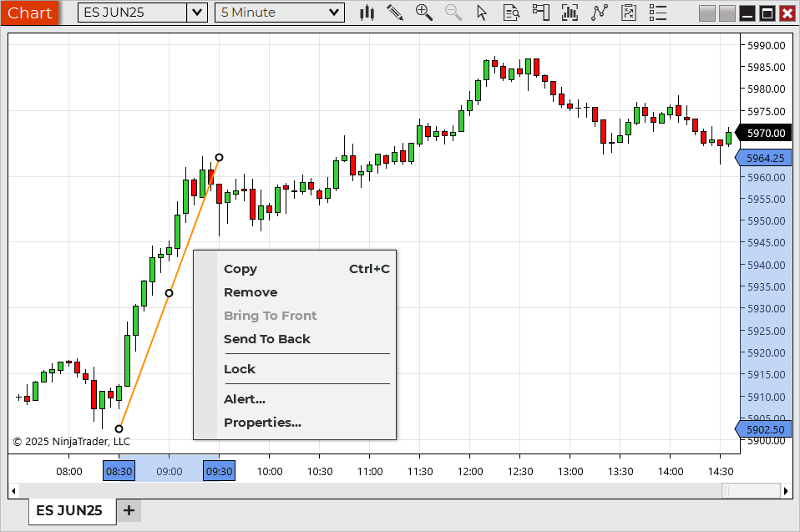This screenshot has height=532, width=800.
Task: Open the chart properties list icon
Action: point(658,13)
